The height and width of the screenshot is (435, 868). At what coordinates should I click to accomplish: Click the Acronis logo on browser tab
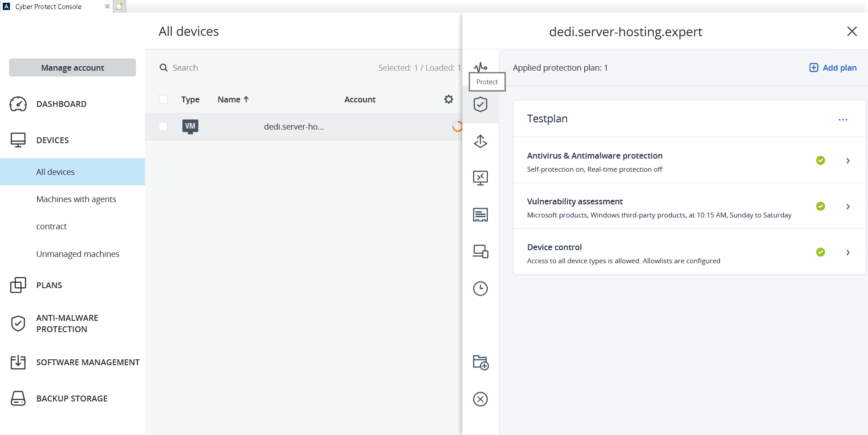coord(6,6)
